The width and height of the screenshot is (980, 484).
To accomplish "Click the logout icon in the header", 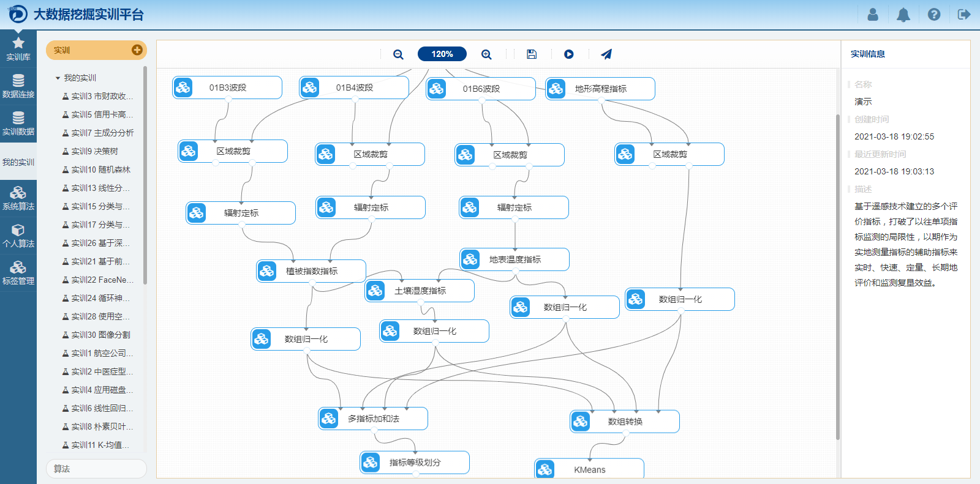I will coord(964,15).
